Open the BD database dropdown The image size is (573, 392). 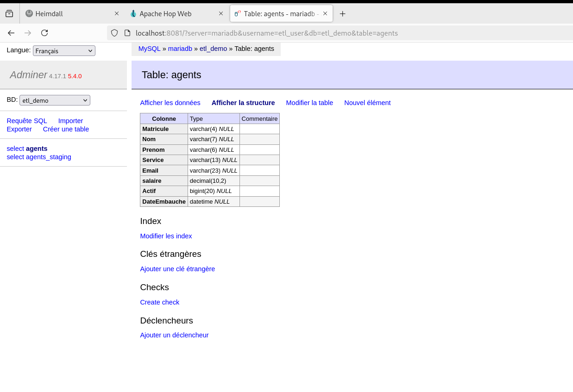(x=55, y=100)
